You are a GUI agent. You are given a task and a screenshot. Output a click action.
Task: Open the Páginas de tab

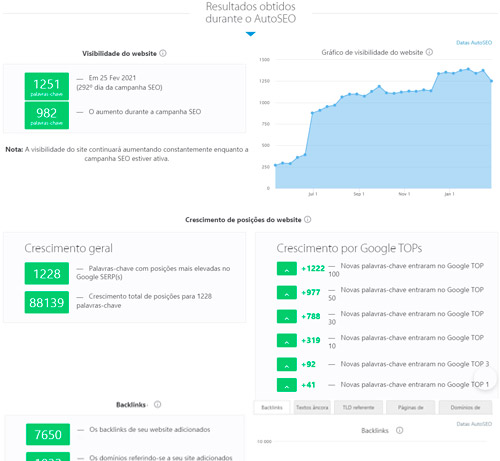(x=410, y=407)
